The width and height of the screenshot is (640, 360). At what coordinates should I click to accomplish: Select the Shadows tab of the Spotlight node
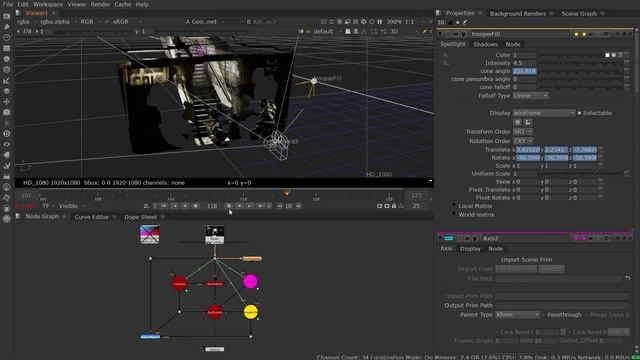point(485,44)
